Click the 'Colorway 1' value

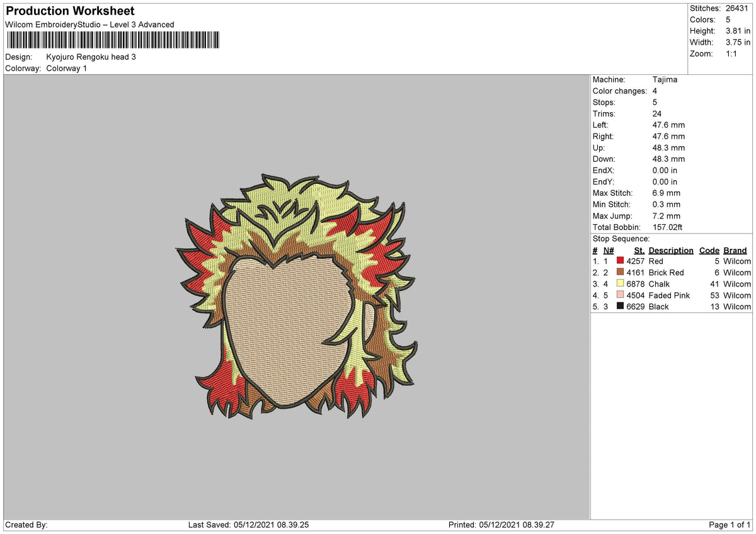pyautogui.click(x=67, y=68)
